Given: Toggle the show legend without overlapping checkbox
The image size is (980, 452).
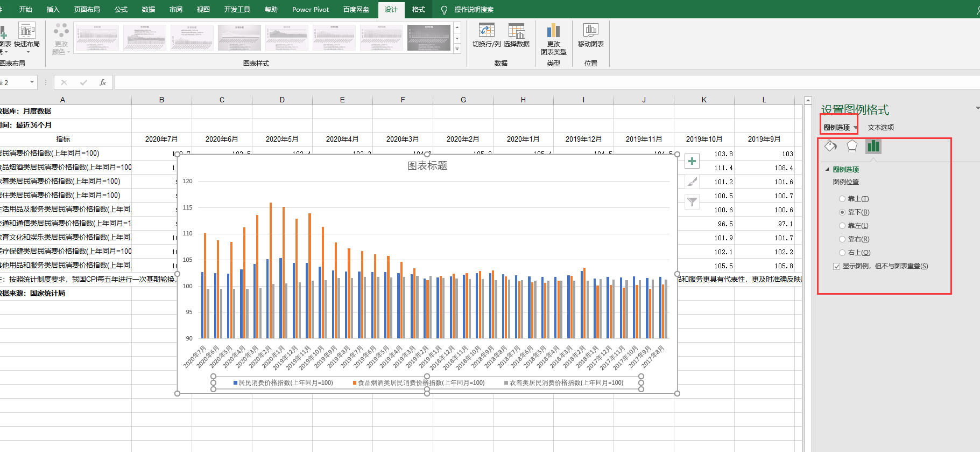Looking at the screenshot, I should point(836,266).
